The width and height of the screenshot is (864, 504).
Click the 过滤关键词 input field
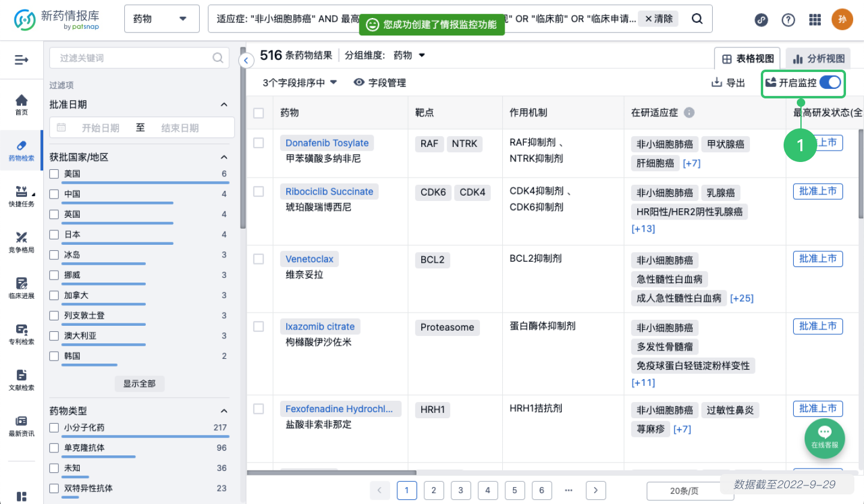139,58
